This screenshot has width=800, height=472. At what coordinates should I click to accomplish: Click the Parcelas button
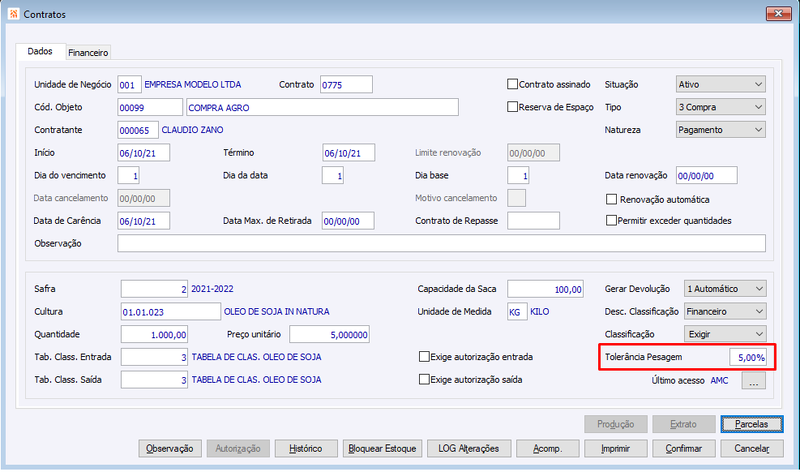pos(752,424)
